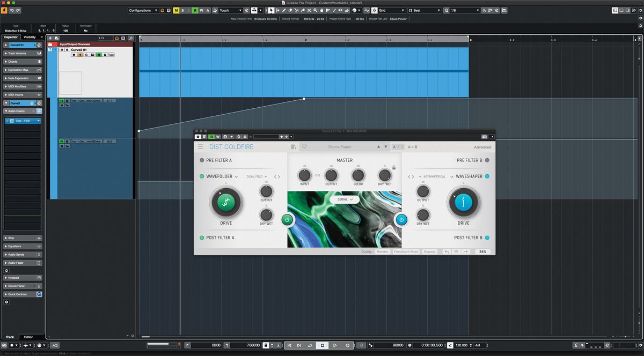Open the Advanced view of DIST COLDFIRE
The height and width of the screenshot is (356, 644).
pos(482,146)
